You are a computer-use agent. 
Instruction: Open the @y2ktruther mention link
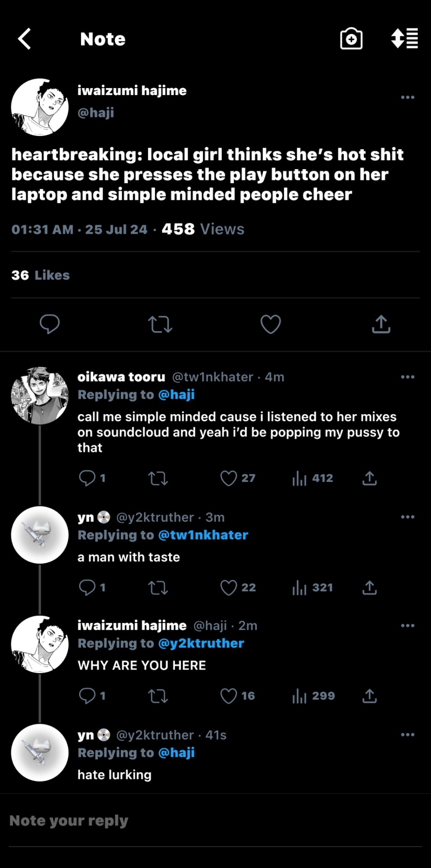201,644
